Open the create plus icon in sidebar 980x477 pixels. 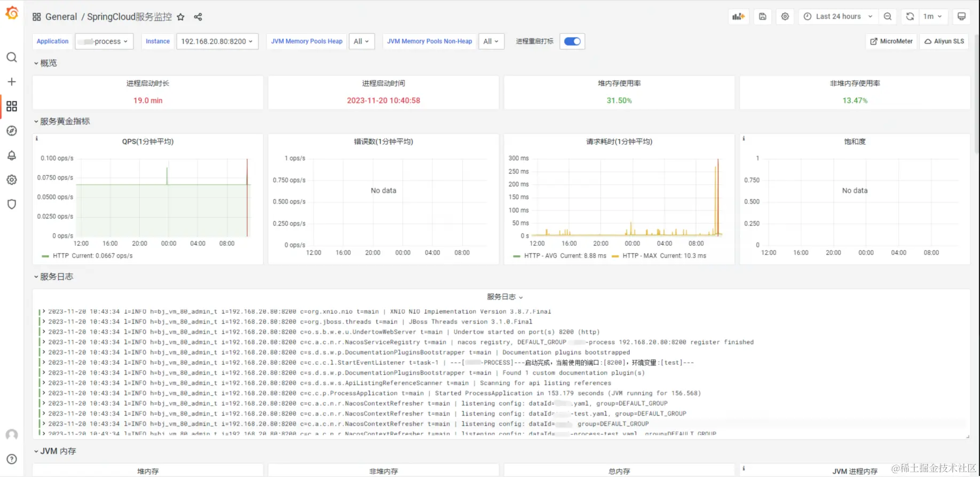[12, 82]
